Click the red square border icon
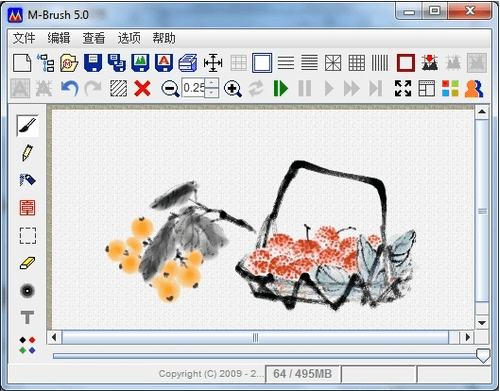 coord(406,63)
